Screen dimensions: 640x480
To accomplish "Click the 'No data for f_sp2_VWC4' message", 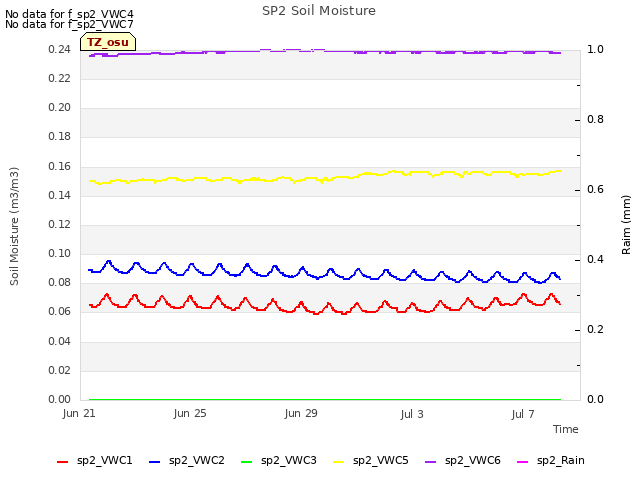I will pyautogui.click(x=69, y=14).
